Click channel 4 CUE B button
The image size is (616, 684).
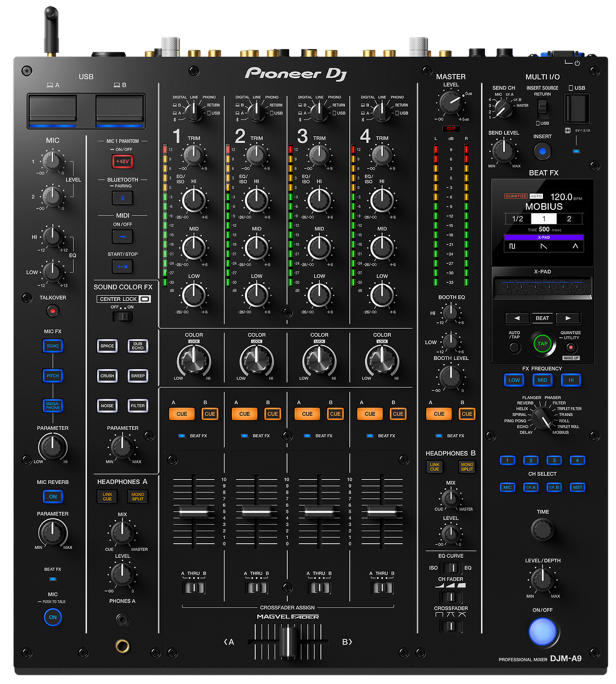coord(398,414)
